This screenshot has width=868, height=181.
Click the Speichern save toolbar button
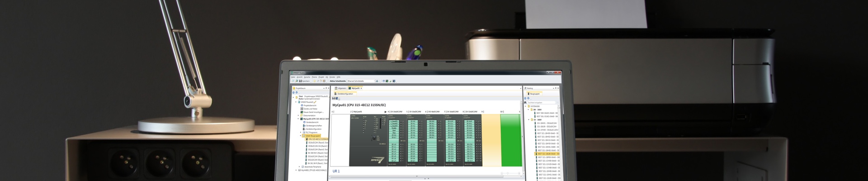pyautogui.click(x=303, y=81)
